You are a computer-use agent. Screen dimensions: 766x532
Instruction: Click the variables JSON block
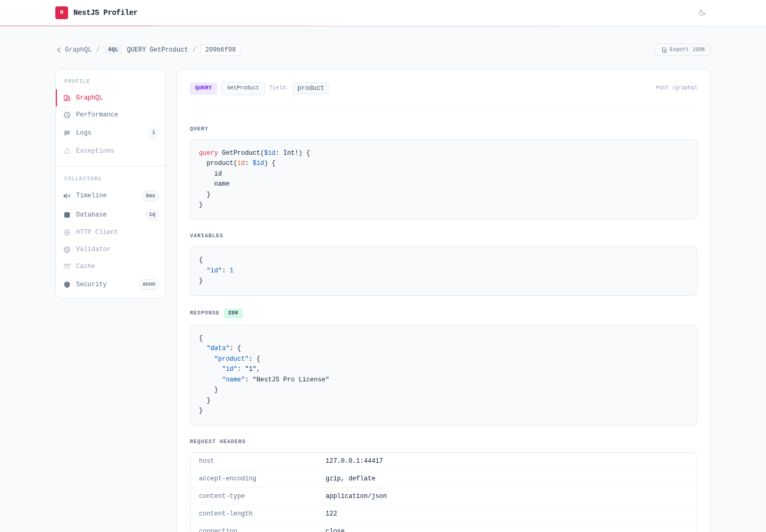(444, 271)
